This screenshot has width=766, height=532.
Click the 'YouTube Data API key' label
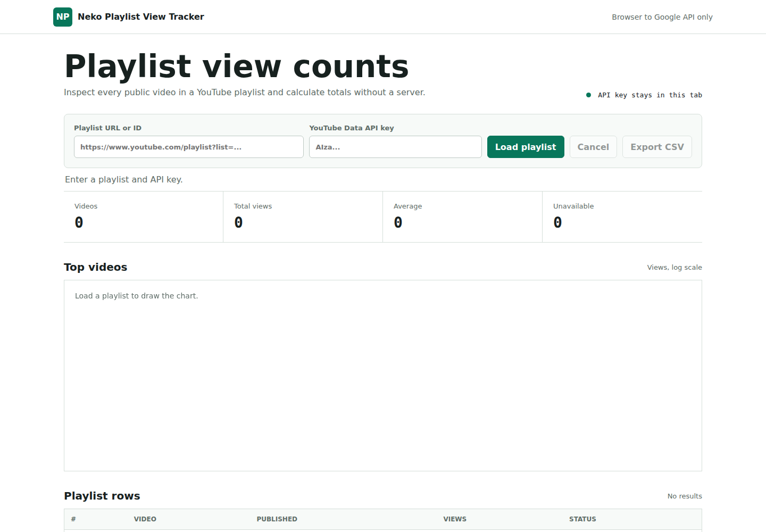[352, 128]
